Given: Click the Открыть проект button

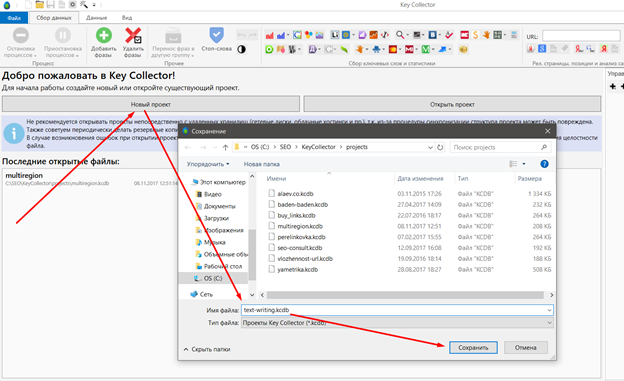Looking at the screenshot, I should coord(452,104).
